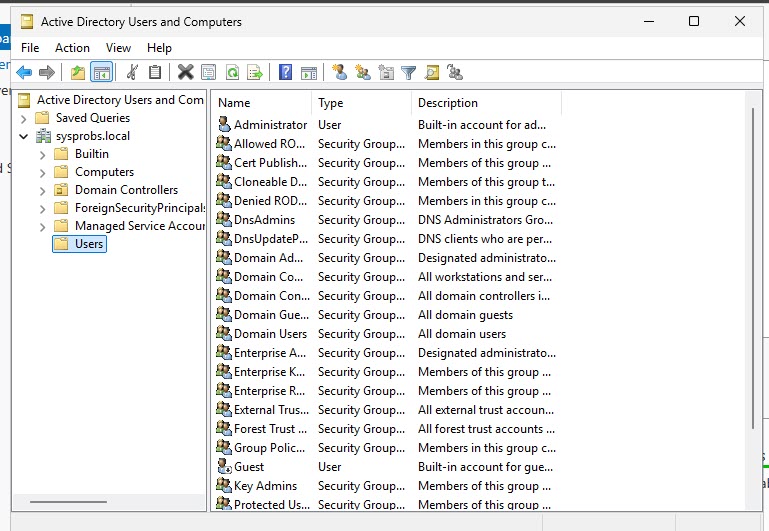Select the Forest Trust ... group row
Image resolution: width=769 pixels, height=531 pixels.
386,429
